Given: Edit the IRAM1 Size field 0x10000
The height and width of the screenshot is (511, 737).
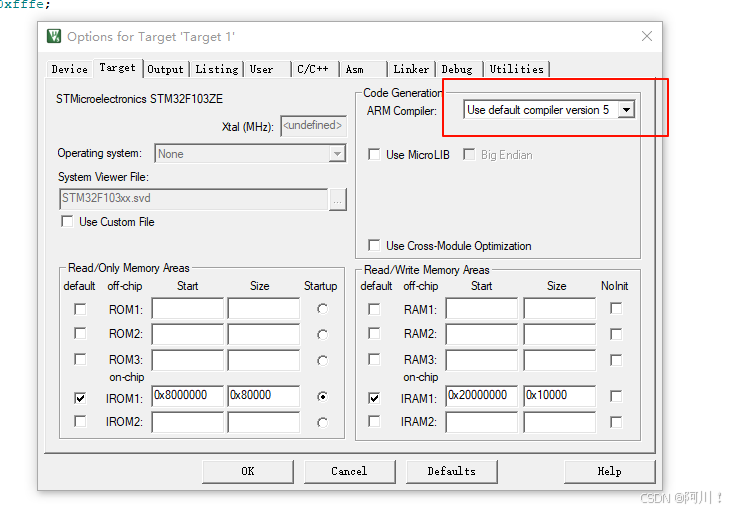Looking at the screenshot, I should 560,396.
